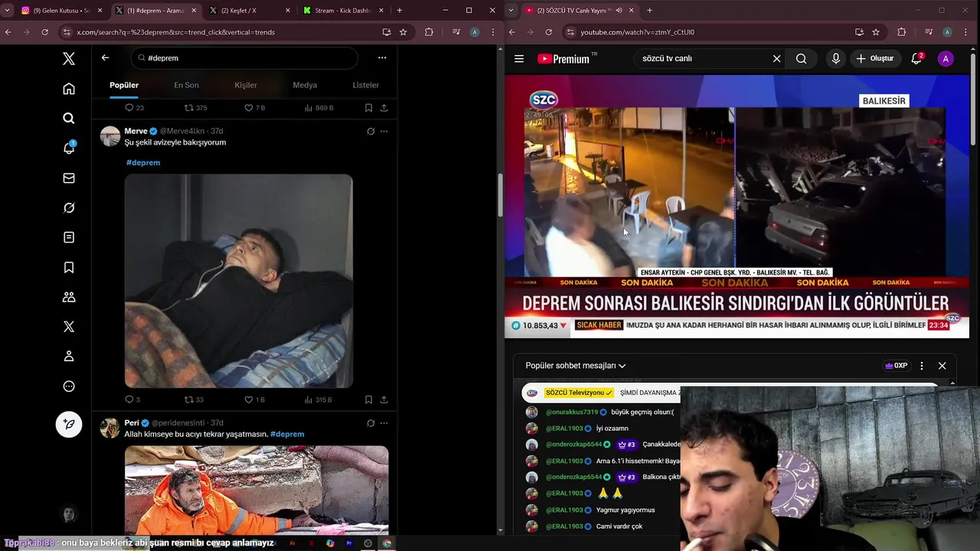
Task: Open live chat three-dot options
Action: (922, 366)
